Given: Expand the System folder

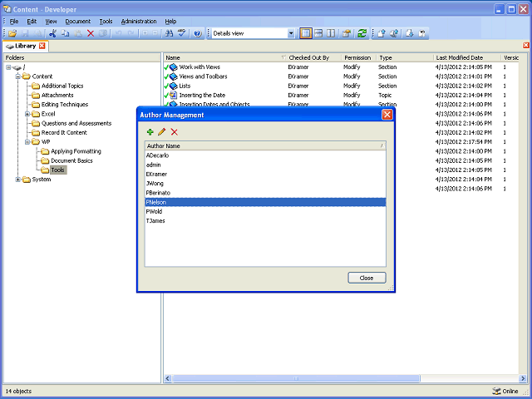Looking at the screenshot, I should [x=18, y=180].
